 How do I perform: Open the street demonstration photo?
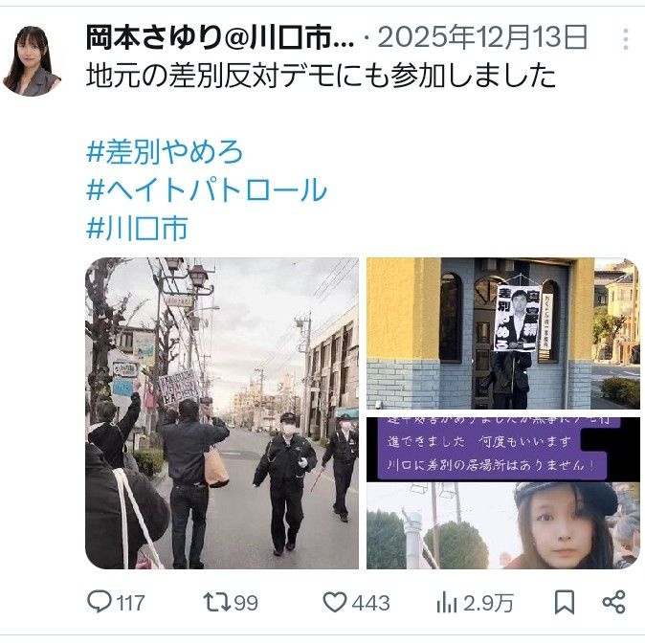click(222, 413)
